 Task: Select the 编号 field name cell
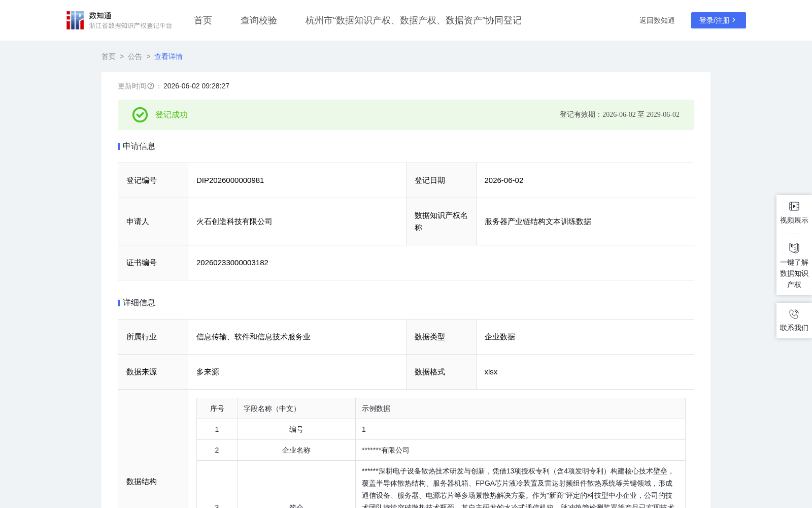click(x=296, y=429)
